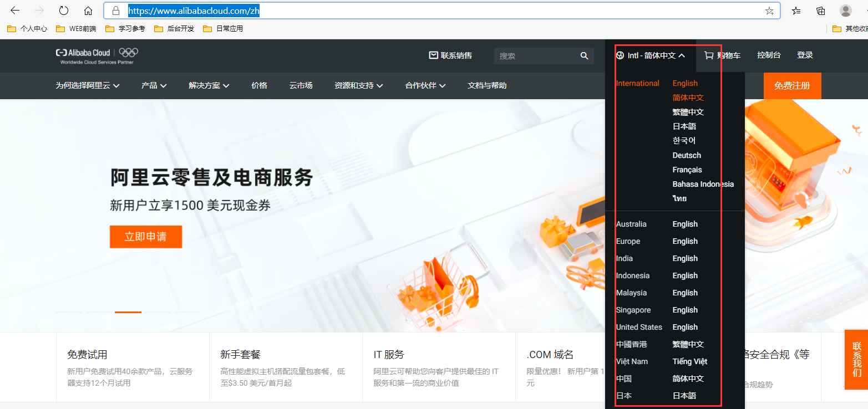Click the 立即申请 button
This screenshot has height=409, width=868.
pos(146,237)
